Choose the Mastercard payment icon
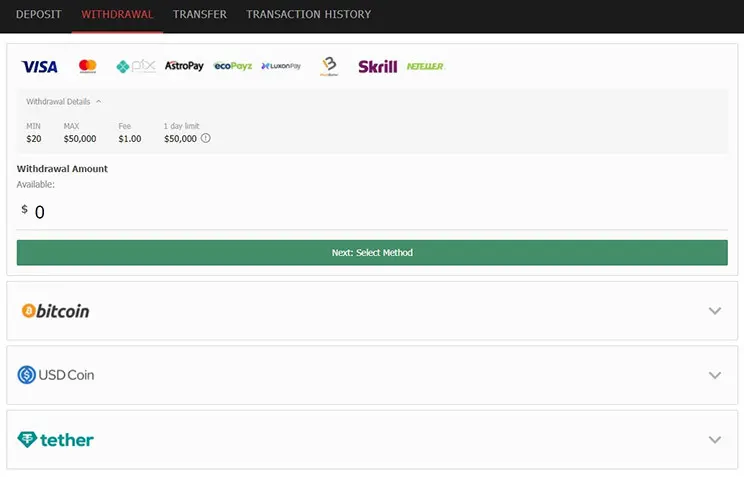 (x=88, y=66)
